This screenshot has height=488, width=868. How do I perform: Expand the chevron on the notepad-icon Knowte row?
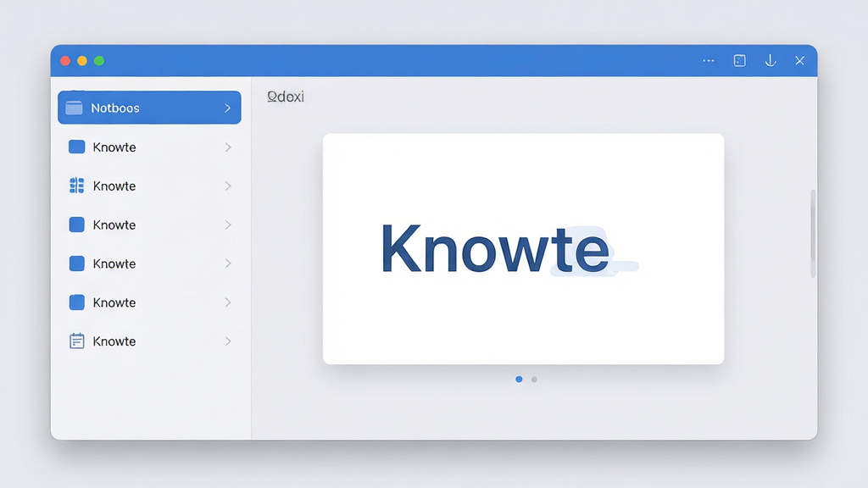tap(228, 341)
